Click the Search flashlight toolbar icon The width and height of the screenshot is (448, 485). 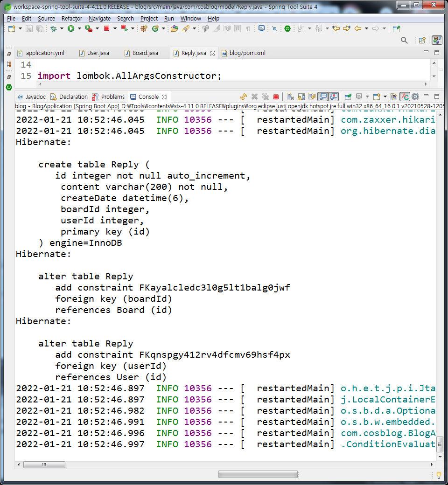(186, 29)
